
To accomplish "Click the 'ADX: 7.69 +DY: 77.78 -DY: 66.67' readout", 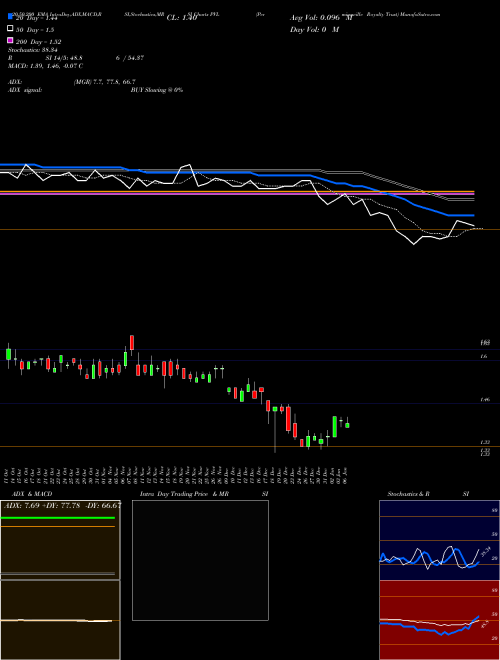I will [62, 505].
